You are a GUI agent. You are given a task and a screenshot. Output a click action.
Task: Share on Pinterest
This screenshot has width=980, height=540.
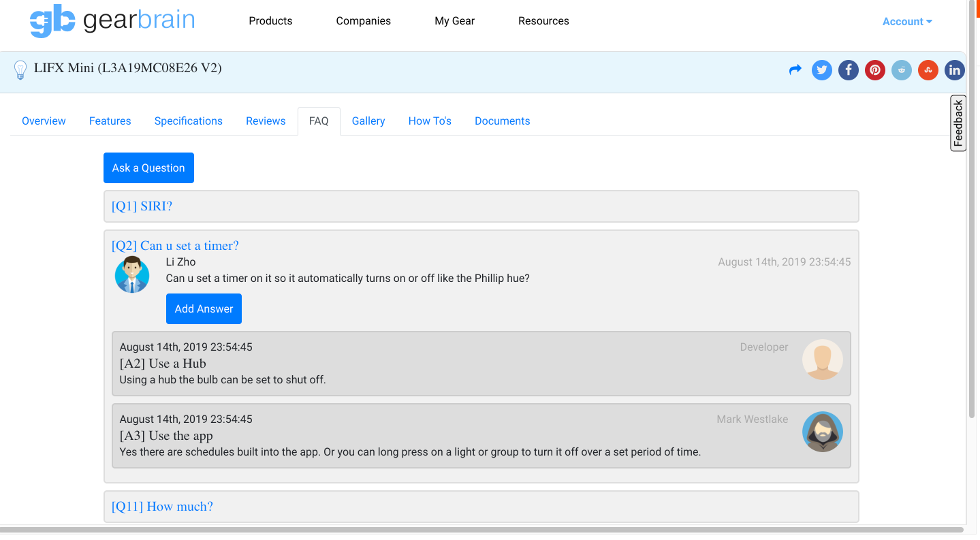[x=875, y=69]
